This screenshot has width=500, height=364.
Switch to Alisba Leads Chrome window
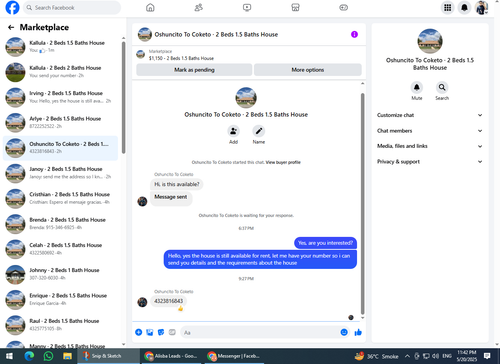(171, 356)
